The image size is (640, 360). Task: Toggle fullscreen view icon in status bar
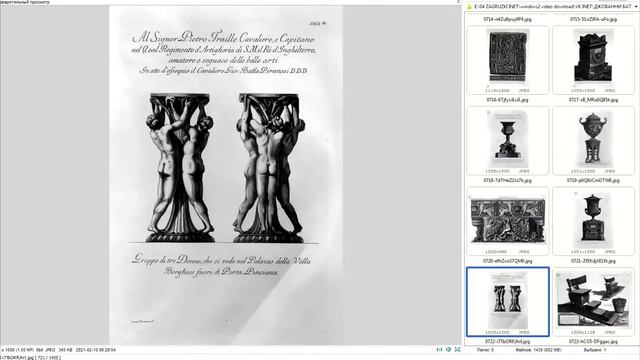[x=458, y=350]
